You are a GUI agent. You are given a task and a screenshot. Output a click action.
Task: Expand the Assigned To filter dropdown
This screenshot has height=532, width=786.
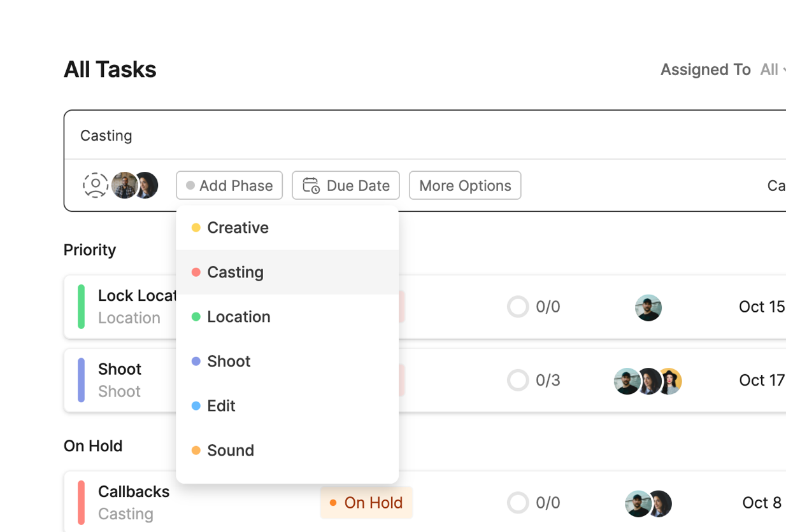pos(772,70)
